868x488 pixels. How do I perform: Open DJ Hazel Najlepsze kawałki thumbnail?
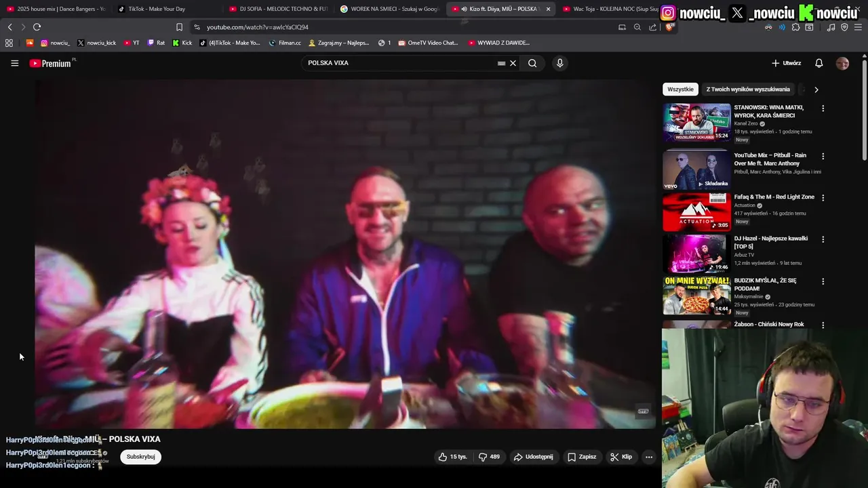click(x=696, y=253)
